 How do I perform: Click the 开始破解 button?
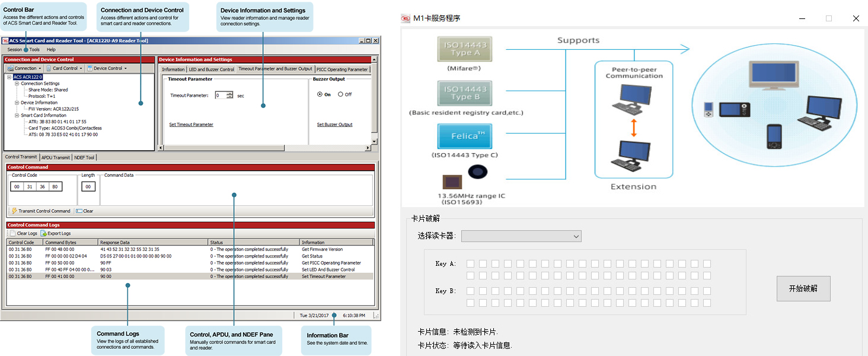pos(803,288)
